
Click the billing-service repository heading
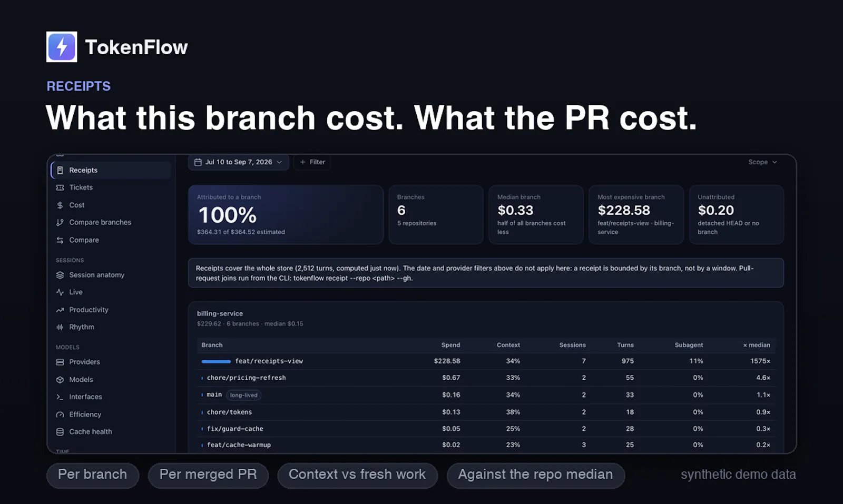220,313
